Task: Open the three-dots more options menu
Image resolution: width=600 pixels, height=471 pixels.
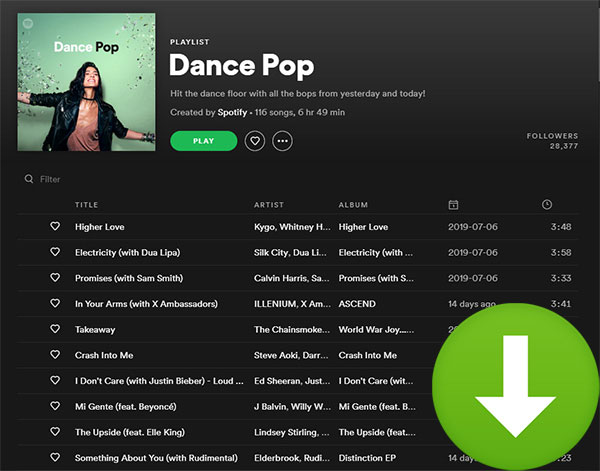Action: tap(282, 141)
